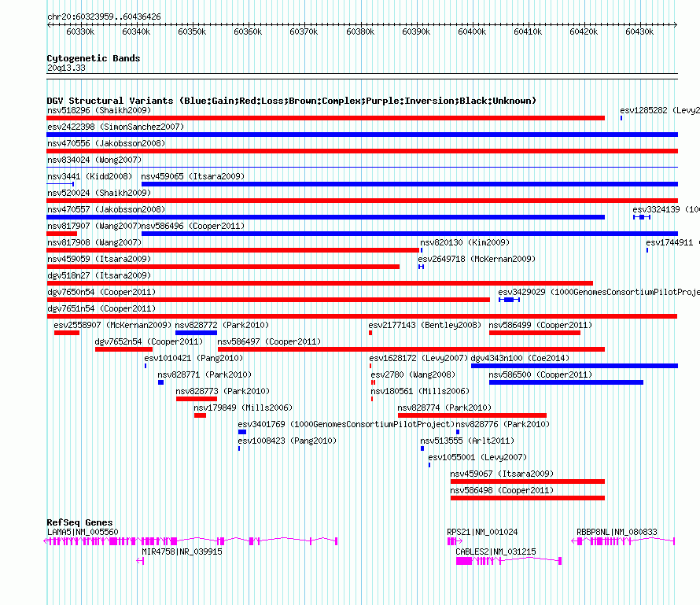
Task: Click the 60330k ruler tick label
Action: (x=80, y=31)
